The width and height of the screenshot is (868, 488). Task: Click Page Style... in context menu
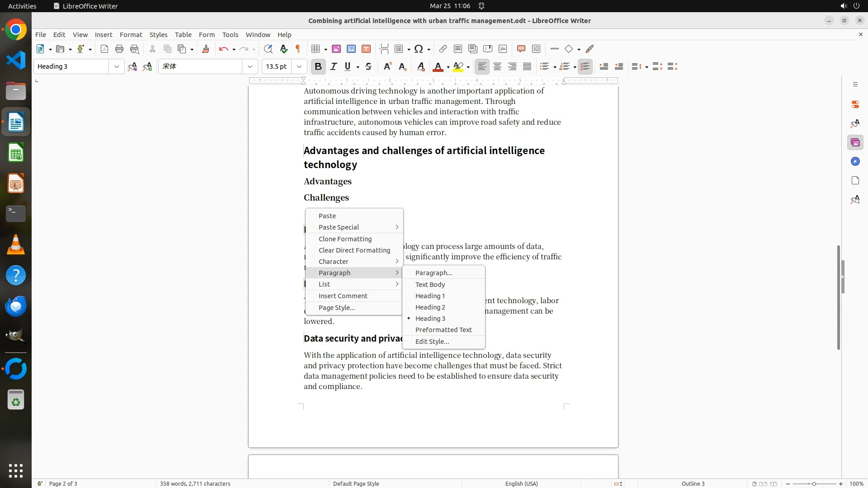coord(337,308)
